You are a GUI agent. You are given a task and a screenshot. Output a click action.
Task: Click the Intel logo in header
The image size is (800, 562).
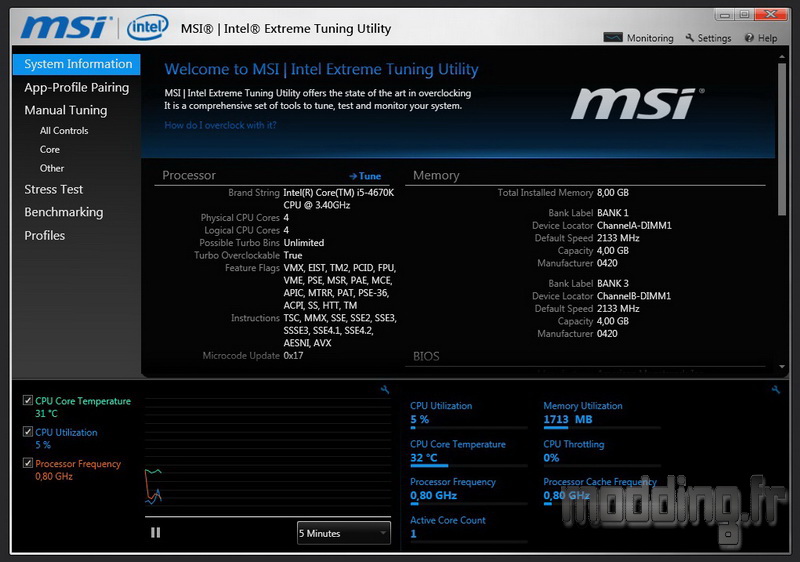147,27
